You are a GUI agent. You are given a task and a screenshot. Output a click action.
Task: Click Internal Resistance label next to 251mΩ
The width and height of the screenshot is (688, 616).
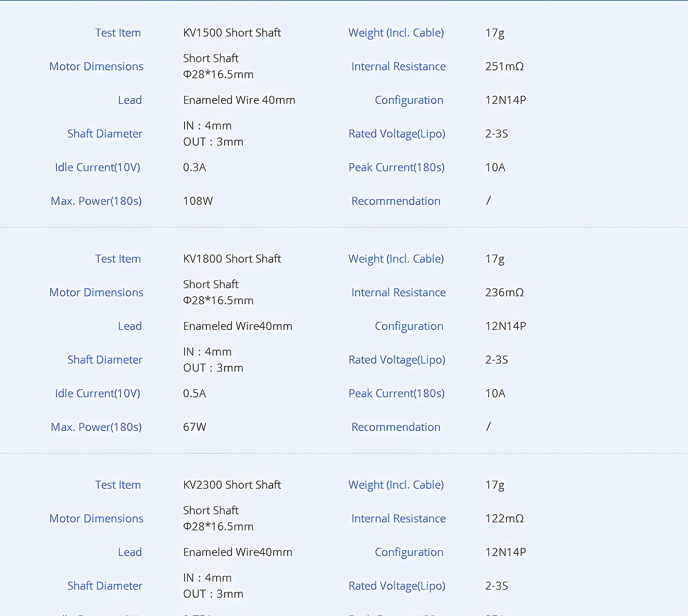[398, 67]
